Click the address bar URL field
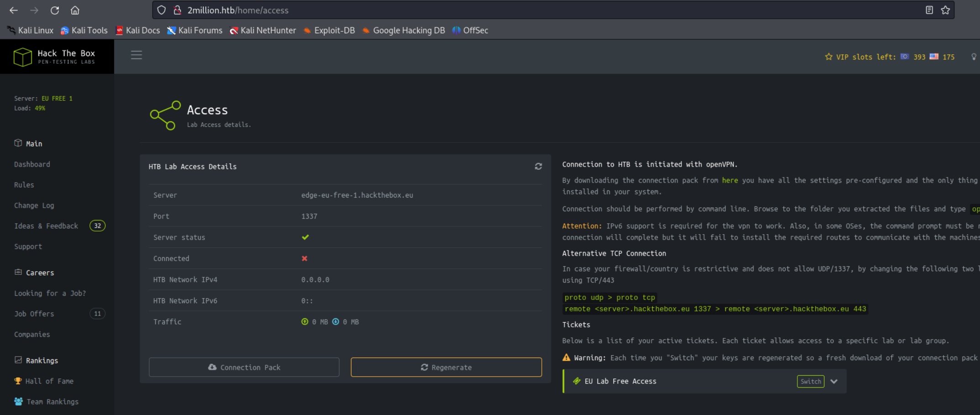Viewport: 980px width, 415px height. [552, 10]
